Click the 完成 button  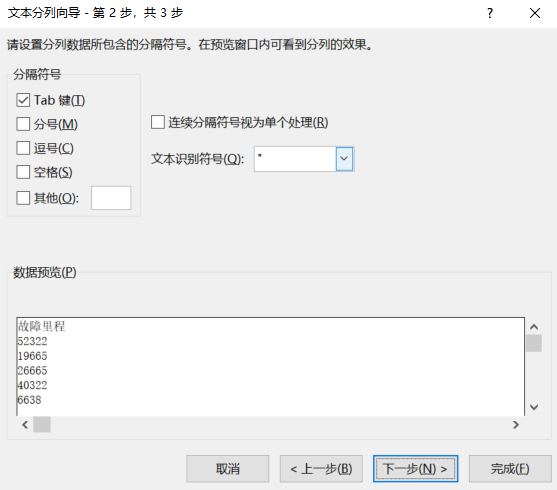510,469
